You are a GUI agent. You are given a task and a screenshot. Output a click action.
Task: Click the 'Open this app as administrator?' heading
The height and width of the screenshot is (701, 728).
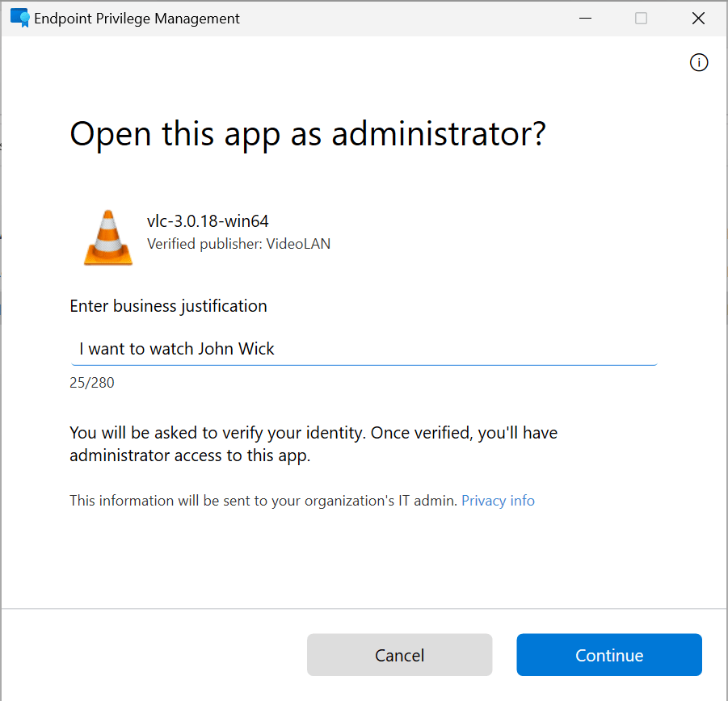point(308,134)
